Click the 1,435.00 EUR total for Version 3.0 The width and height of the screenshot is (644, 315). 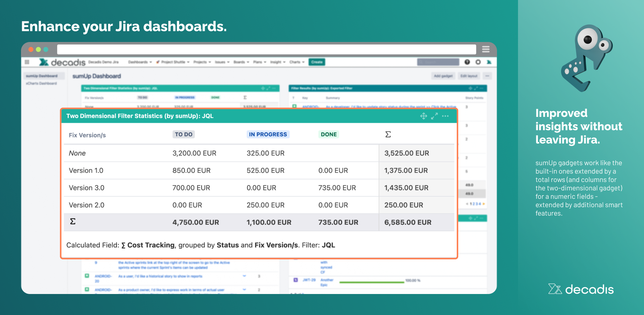[x=406, y=188]
